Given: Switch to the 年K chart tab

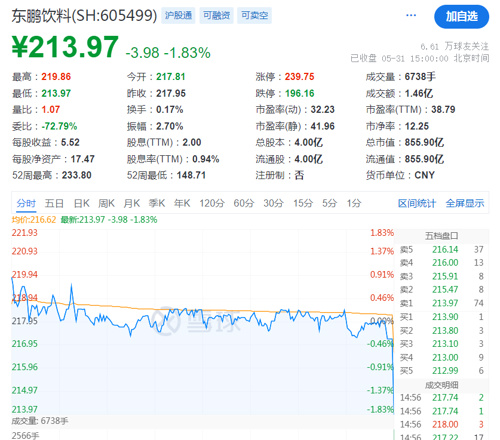Looking at the screenshot, I should point(182,203).
